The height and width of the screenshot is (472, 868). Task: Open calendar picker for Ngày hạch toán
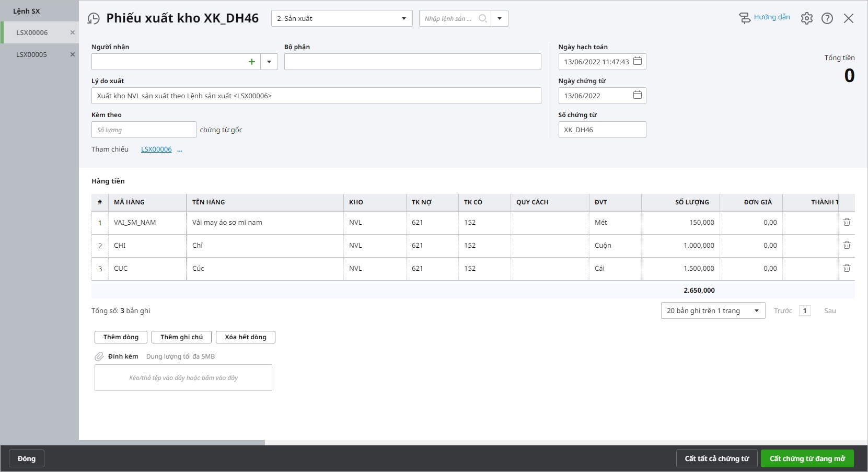point(637,61)
